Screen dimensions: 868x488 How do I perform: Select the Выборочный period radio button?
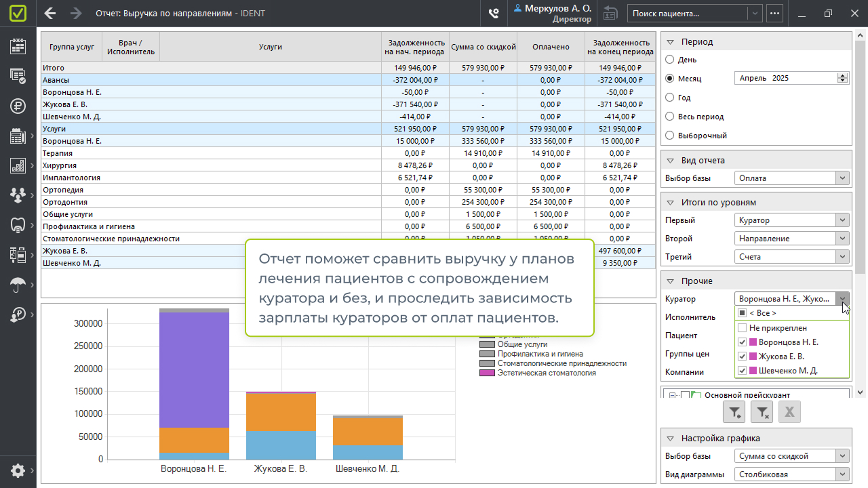click(x=670, y=136)
